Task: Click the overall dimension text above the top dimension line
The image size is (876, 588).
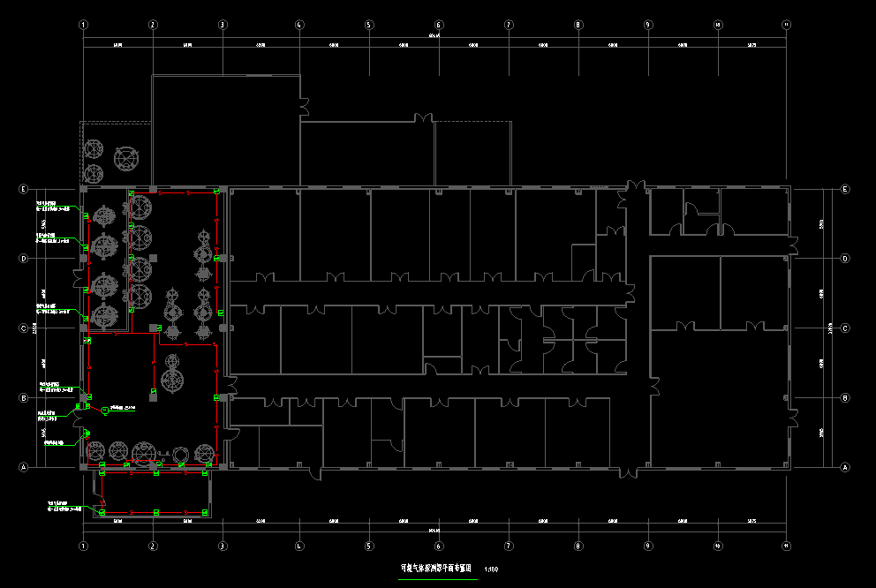Action: 434,36
